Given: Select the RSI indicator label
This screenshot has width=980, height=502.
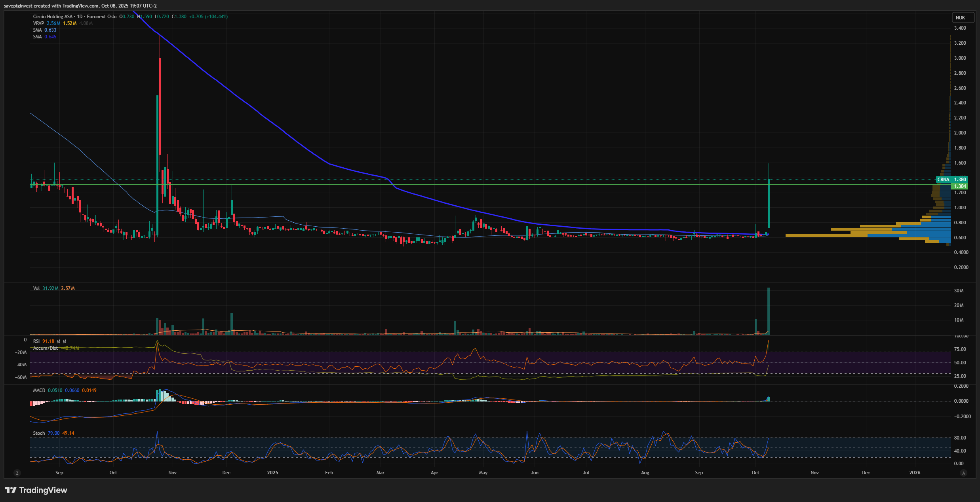Looking at the screenshot, I should point(36,341).
